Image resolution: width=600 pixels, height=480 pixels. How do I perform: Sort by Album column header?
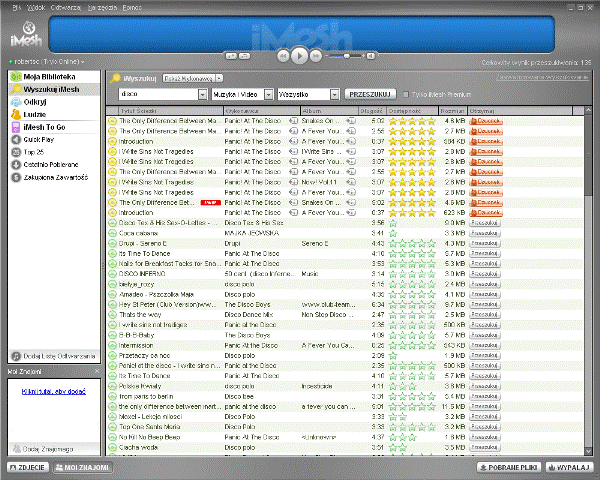tap(329, 111)
